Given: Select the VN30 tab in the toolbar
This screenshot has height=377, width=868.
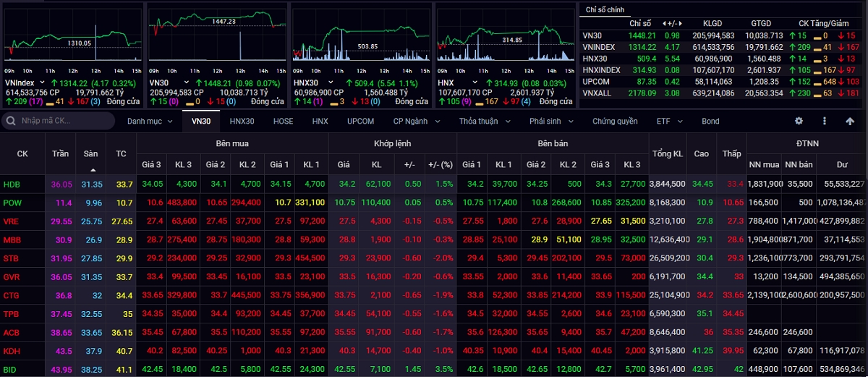Looking at the screenshot, I should tap(201, 121).
